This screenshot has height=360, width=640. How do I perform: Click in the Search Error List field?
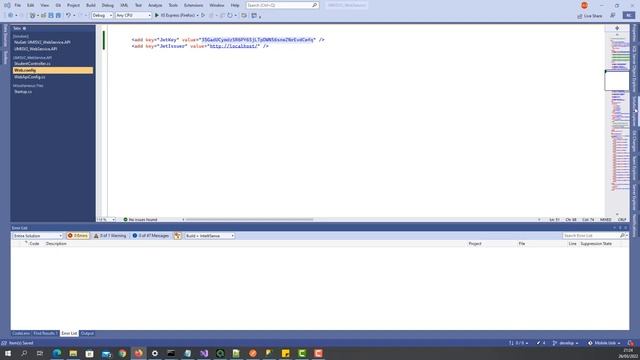pyautogui.click(x=591, y=236)
